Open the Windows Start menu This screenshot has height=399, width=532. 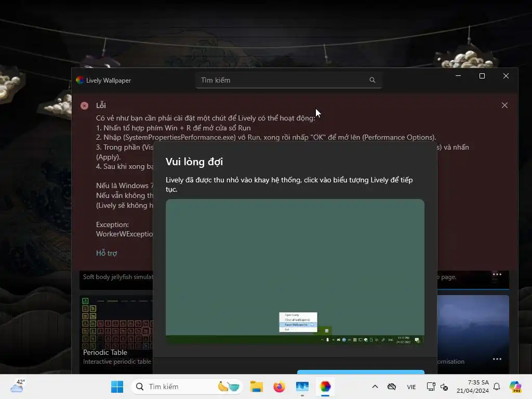(117, 387)
